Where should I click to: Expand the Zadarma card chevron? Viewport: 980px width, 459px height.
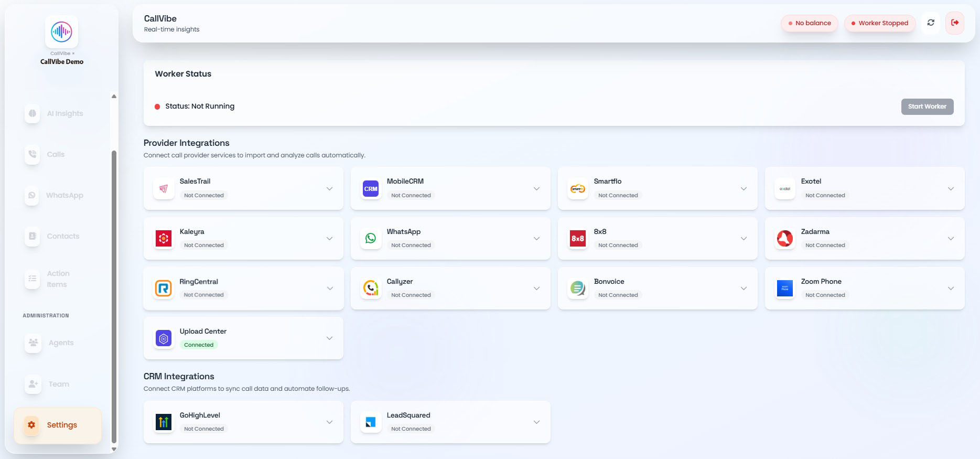click(951, 239)
